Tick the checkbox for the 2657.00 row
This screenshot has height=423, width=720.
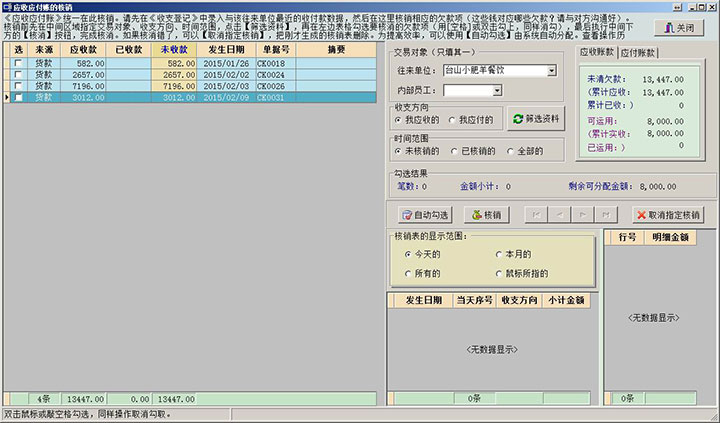(18, 75)
